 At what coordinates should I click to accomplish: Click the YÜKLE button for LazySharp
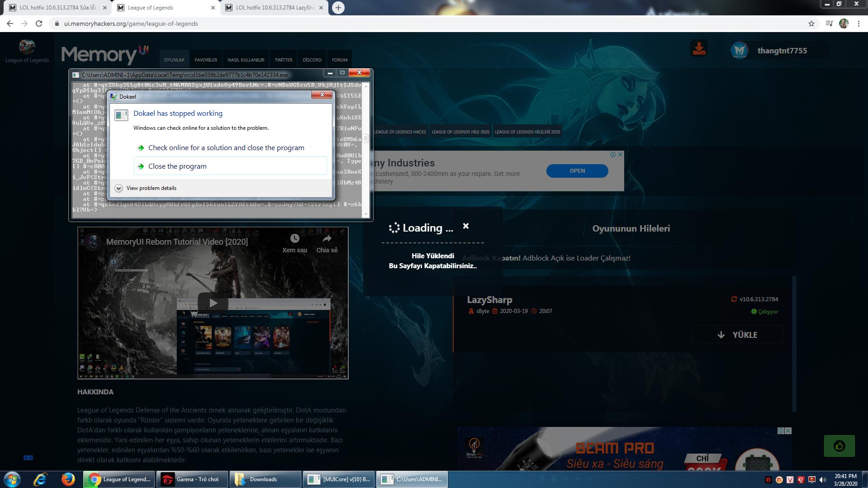tap(737, 335)
